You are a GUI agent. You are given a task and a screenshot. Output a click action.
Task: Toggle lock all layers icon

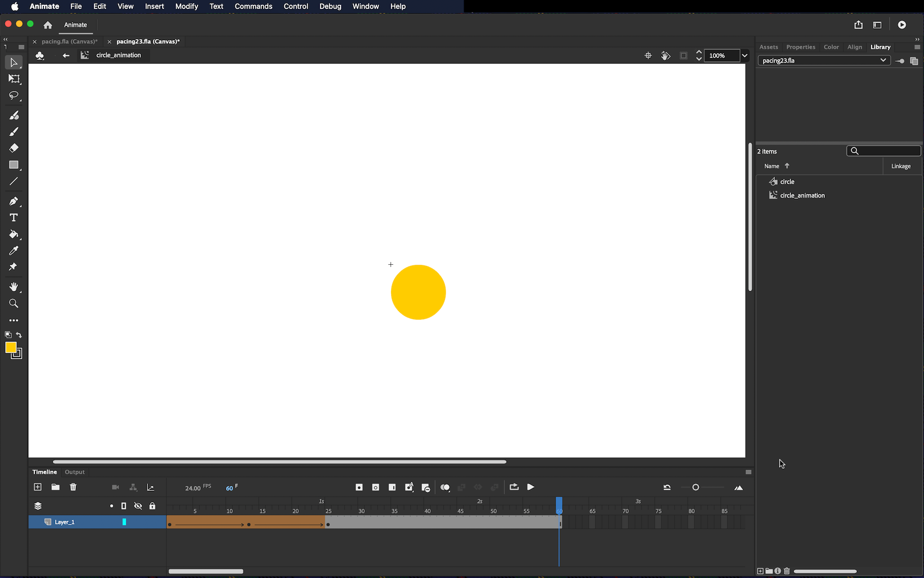[152, 506]
